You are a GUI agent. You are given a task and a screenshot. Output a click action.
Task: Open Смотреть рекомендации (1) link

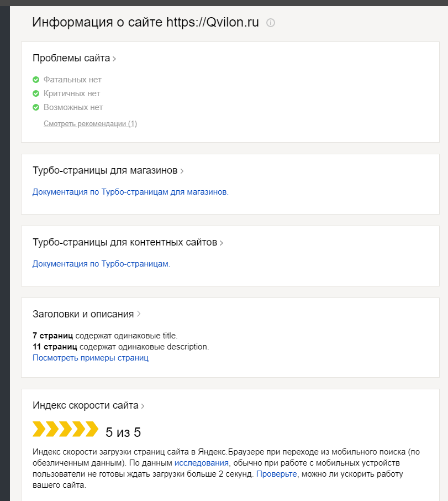point(90,124)
